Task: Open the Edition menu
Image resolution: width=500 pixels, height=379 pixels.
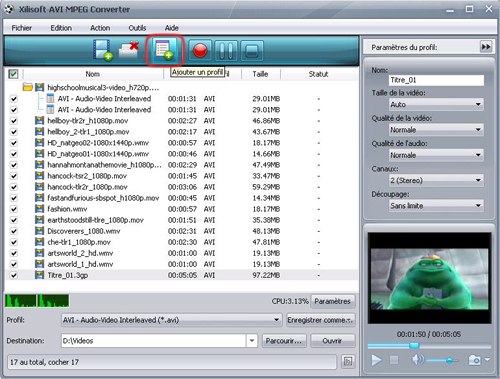Action: [x=61, y=28]
